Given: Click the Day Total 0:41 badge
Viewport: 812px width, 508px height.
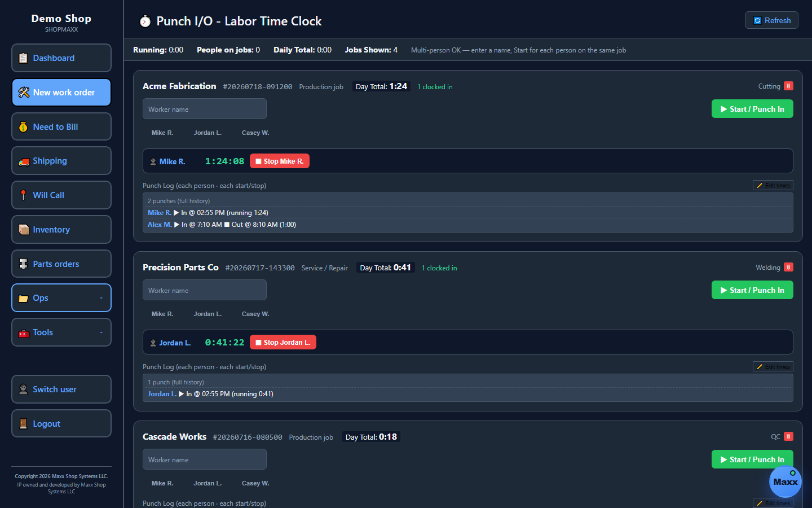Looking at the screenshot, I should [x=386, y=268].
